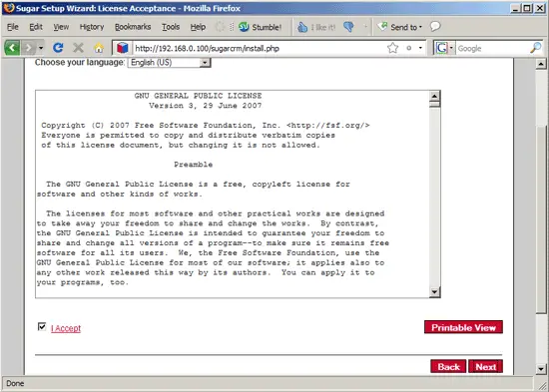Image resolution: width=549 pixels, height=392 pixels.
Task: Click the Stumble! toolbar button
Action: pos(260,27)
